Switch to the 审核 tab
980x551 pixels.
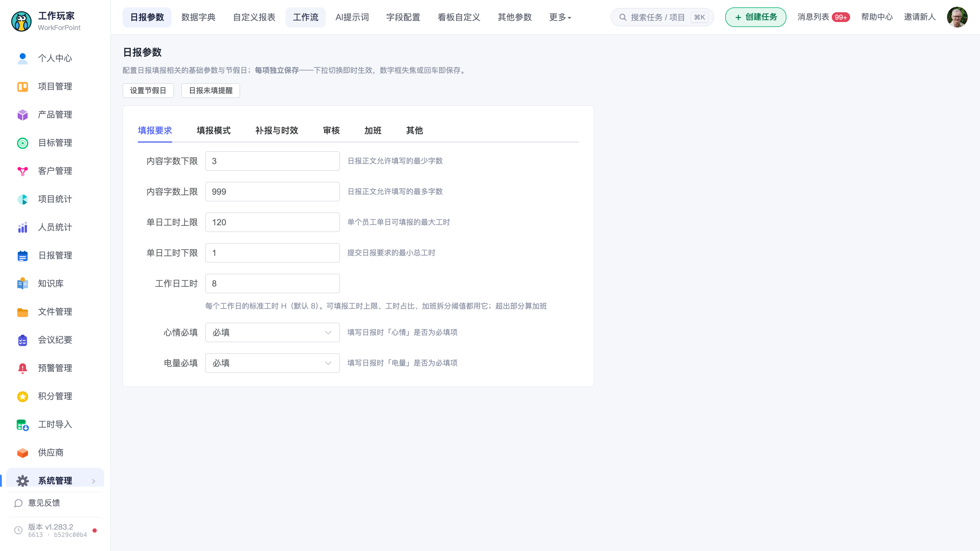click(x=331, y=130)
